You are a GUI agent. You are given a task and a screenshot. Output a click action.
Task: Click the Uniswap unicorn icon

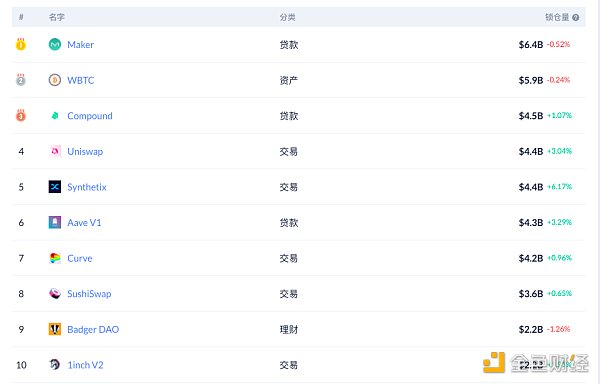55,151
